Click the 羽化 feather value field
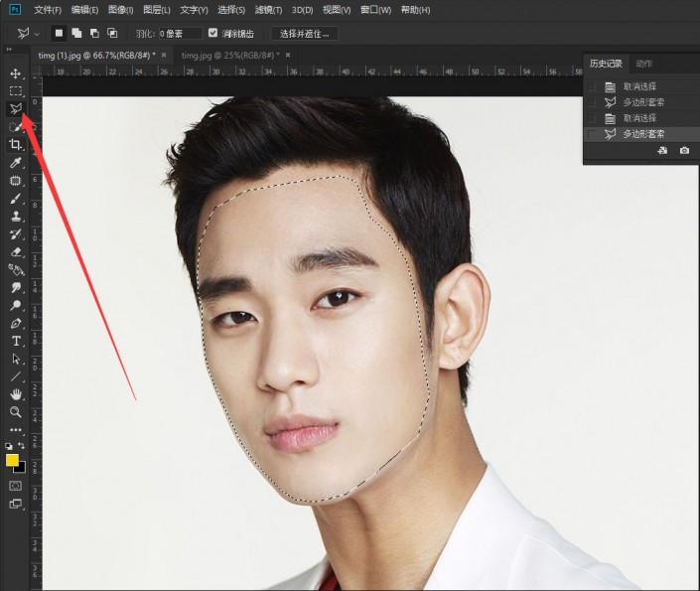The height and width of the screenshot is (591, 700). [x=180, y=34]
